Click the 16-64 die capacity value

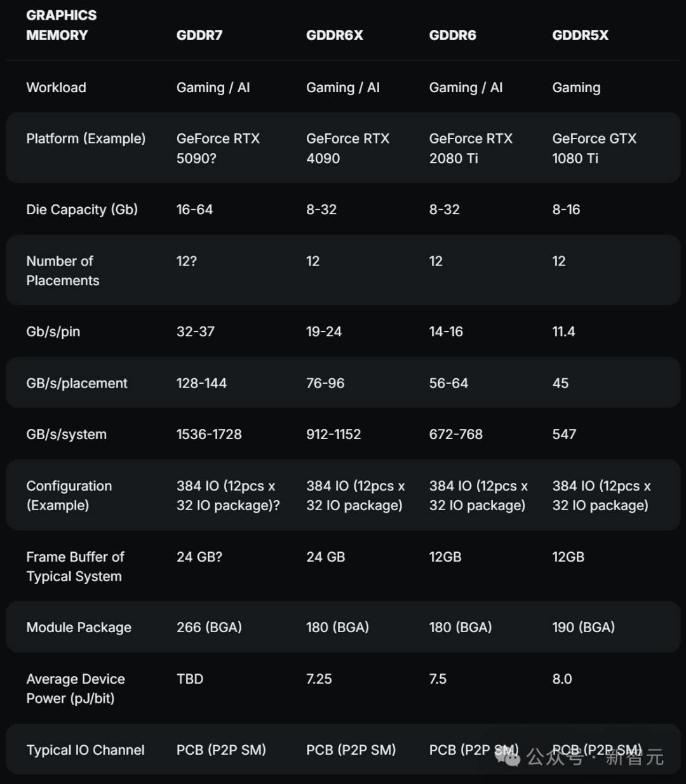194,210
